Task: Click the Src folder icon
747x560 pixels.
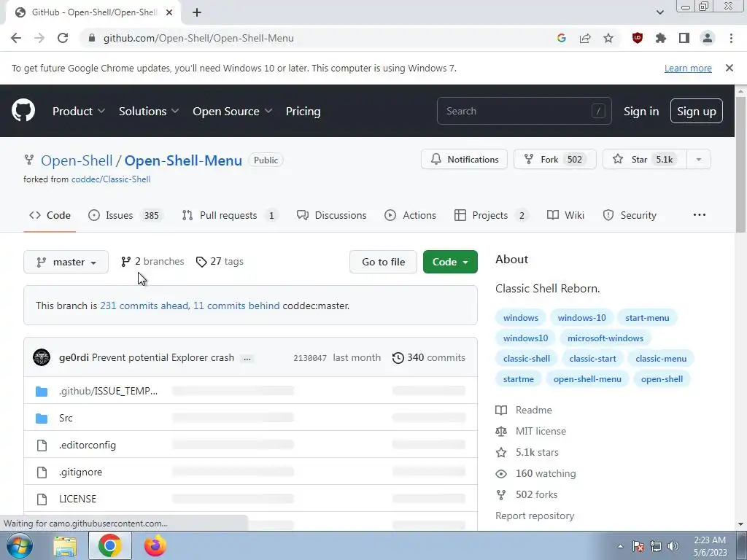Action: (42, 418)
